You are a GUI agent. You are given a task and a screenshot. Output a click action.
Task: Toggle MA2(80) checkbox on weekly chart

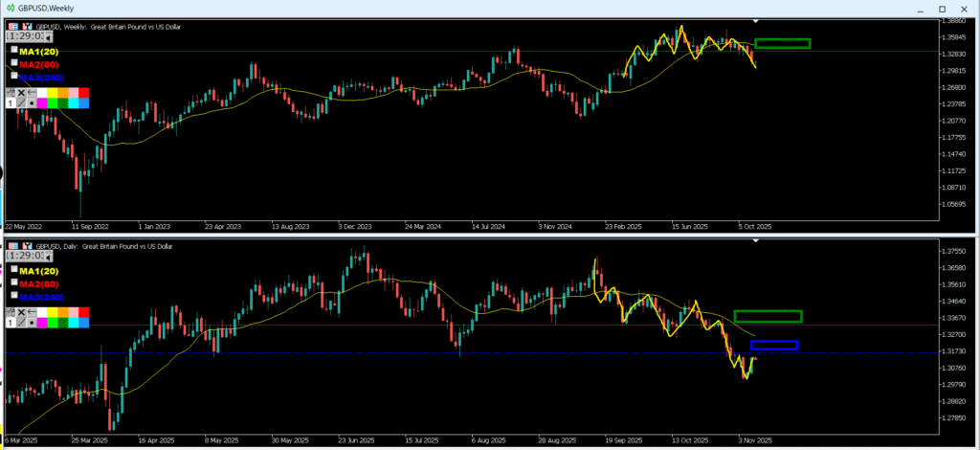click(13, 62)
